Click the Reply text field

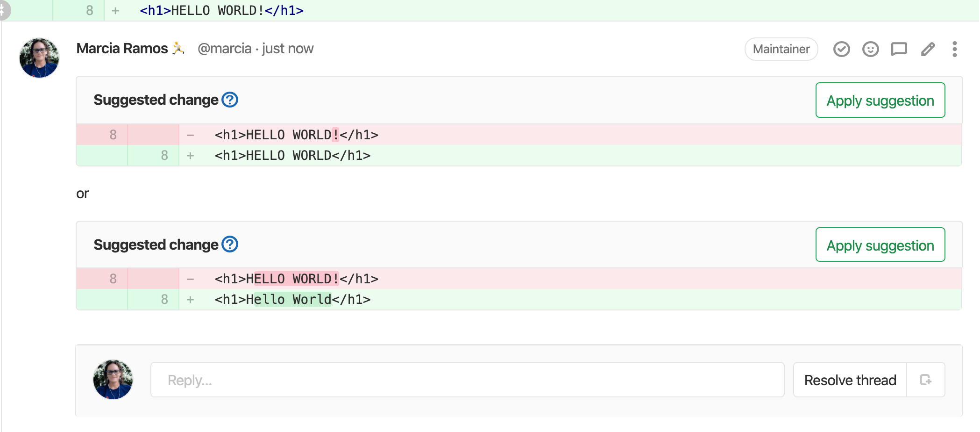tap(467, 380)
